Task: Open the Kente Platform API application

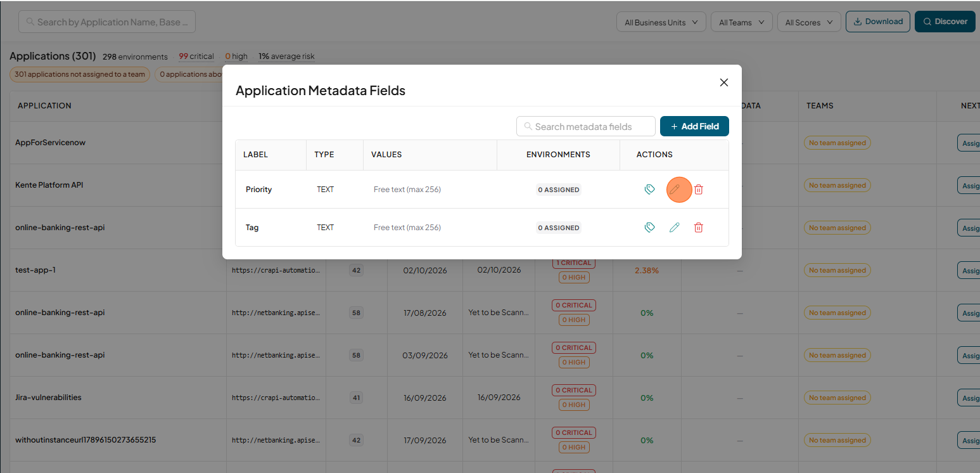Action: (x=49, y=185)
